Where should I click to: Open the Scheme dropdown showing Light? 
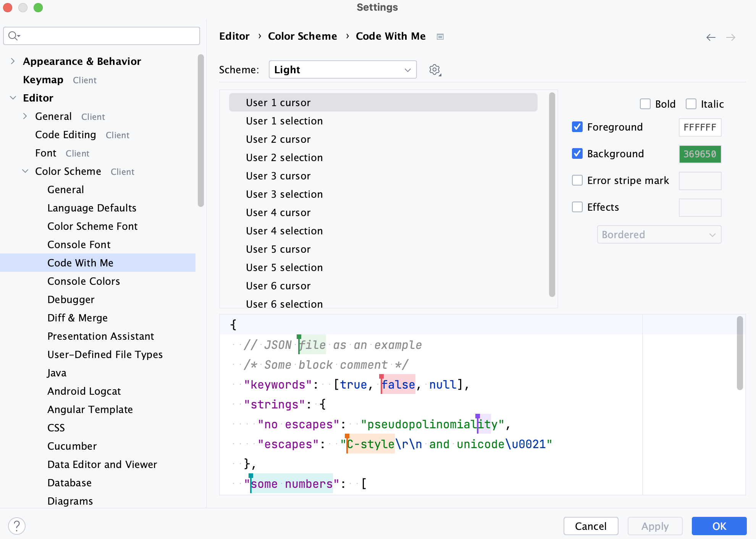342,69
